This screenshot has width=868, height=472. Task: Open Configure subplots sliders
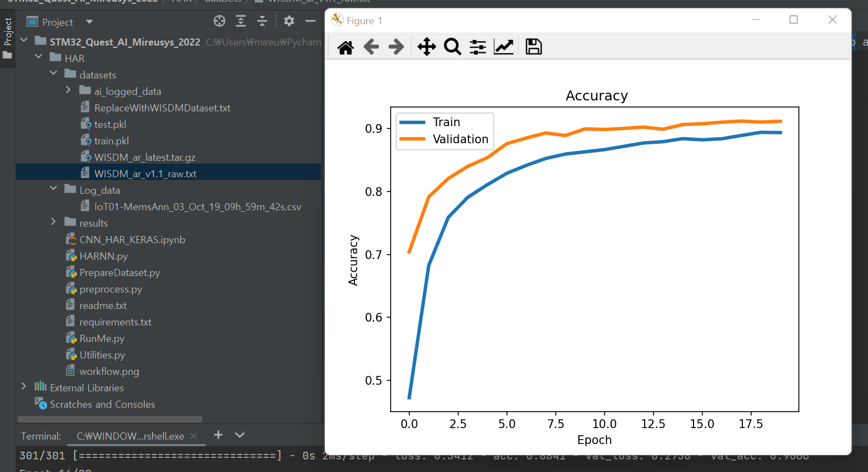pyautogui.click(x=478, y=47)
